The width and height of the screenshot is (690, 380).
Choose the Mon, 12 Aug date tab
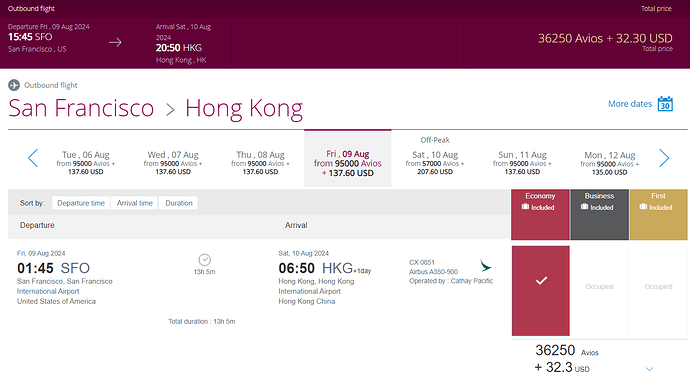pyautogui.click(x=609, y=163)
